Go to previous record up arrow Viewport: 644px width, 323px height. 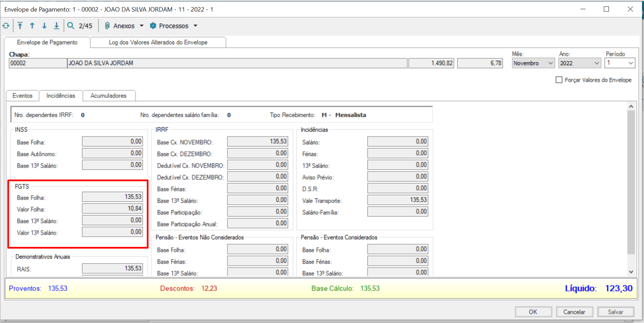click(x=32, y=26)
